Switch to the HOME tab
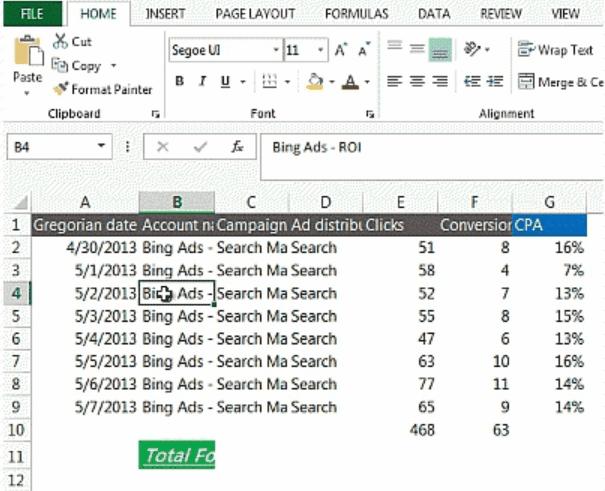The width and height of the screenshot is (605, 491). pos(99,14)
